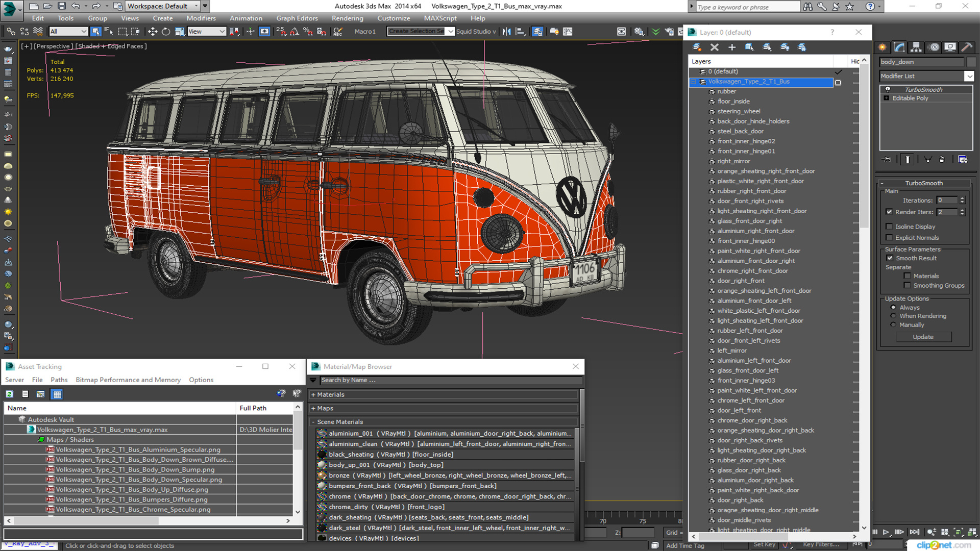
Task: Toggle the Percent Snap icon
Action: (x=308, y=32)
